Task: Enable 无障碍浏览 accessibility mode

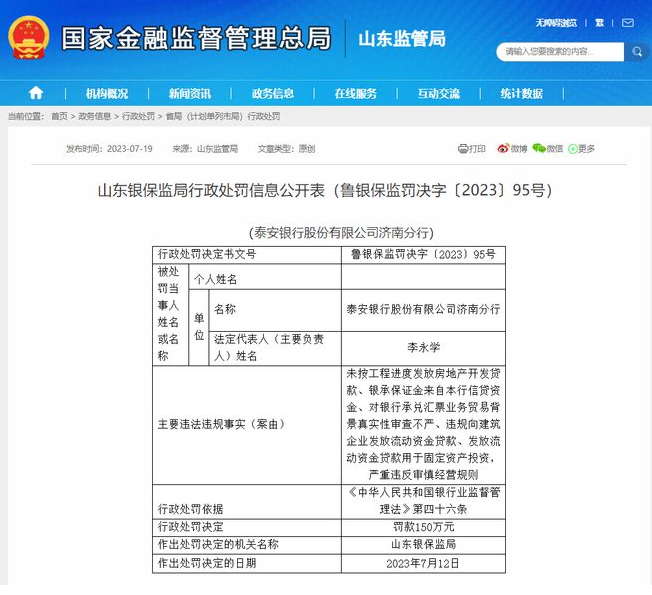Action: click(556, 21)
